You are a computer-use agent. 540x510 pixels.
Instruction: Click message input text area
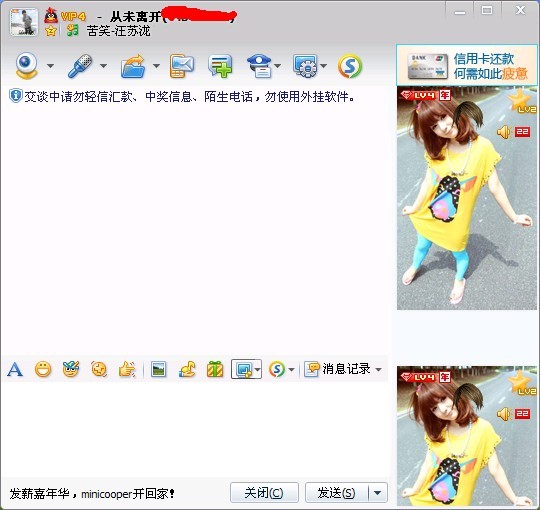coord(195,430)
